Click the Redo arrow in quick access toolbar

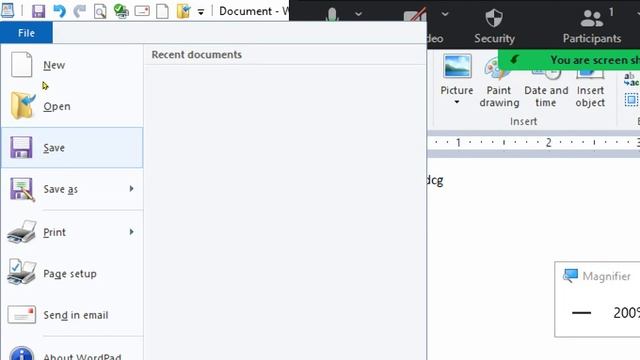[x=80, y=11]
